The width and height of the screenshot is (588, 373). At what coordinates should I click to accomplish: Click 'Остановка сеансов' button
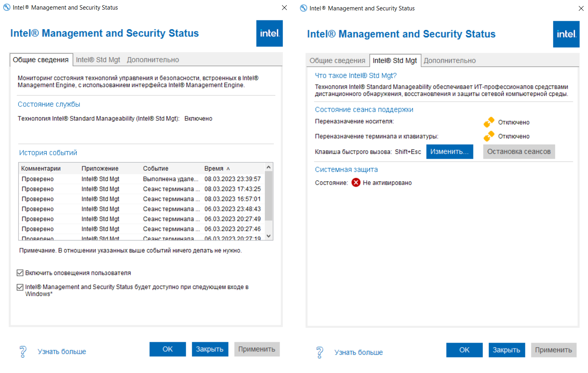519,152
